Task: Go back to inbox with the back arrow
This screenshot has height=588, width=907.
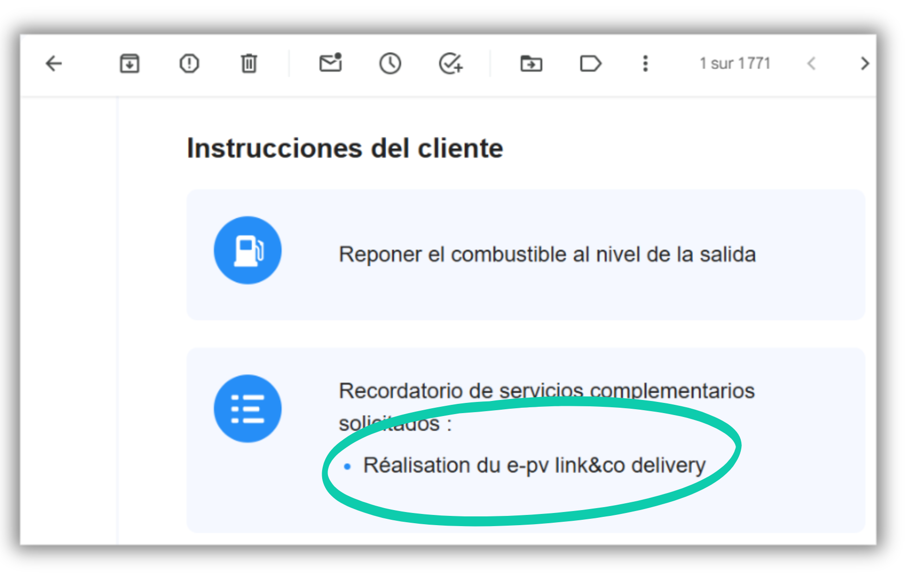Action: tap(54, 63)
